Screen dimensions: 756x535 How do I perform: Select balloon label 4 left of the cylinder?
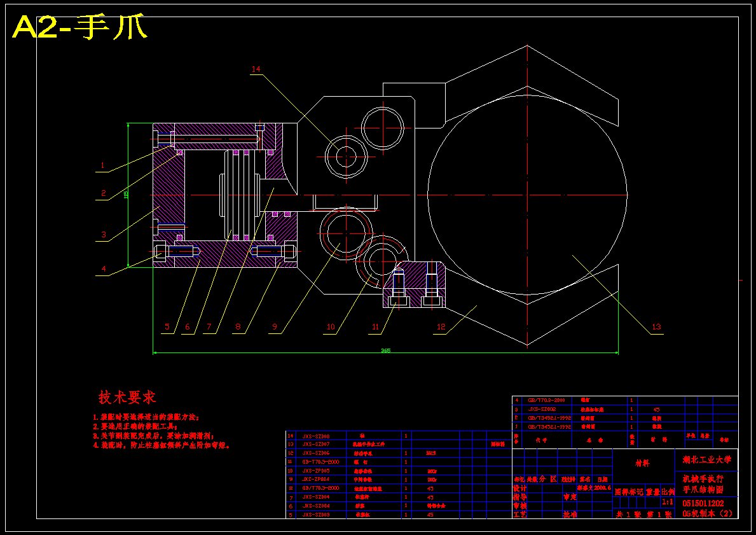pyautogui.click(x=104, y=269)
